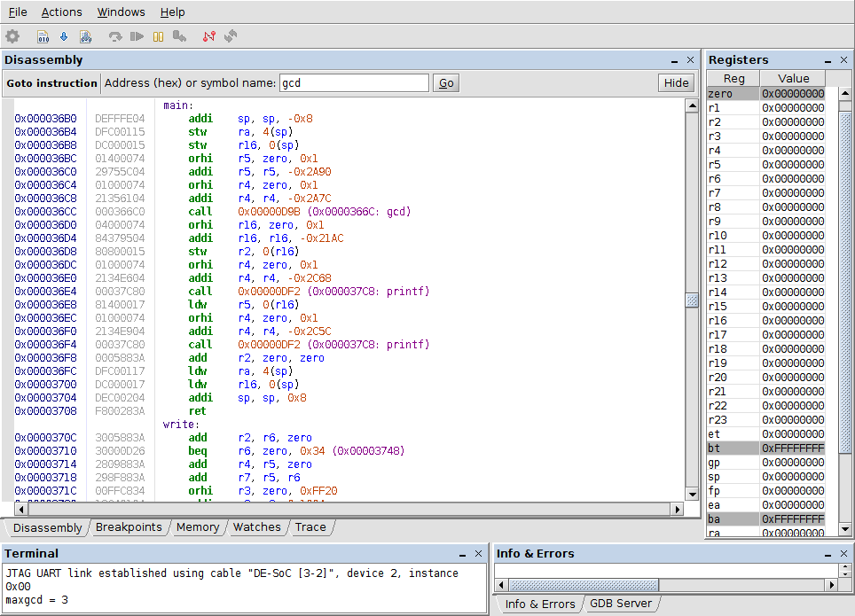The width and height of the screenshot is (855, 616).
Task: Click the Step Over curved-arrow icon
Action: tap(115, 36)
